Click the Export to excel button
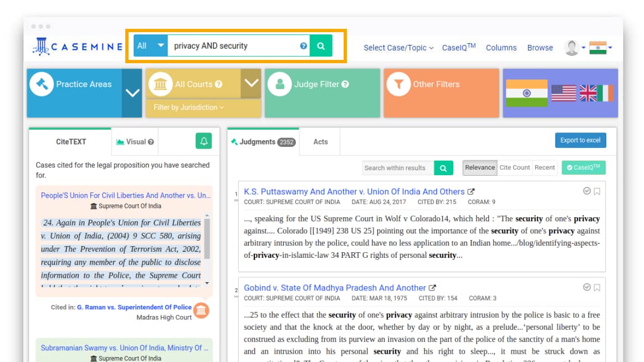The height and width of the screenshot is (362, 644). tap(580, 140)
